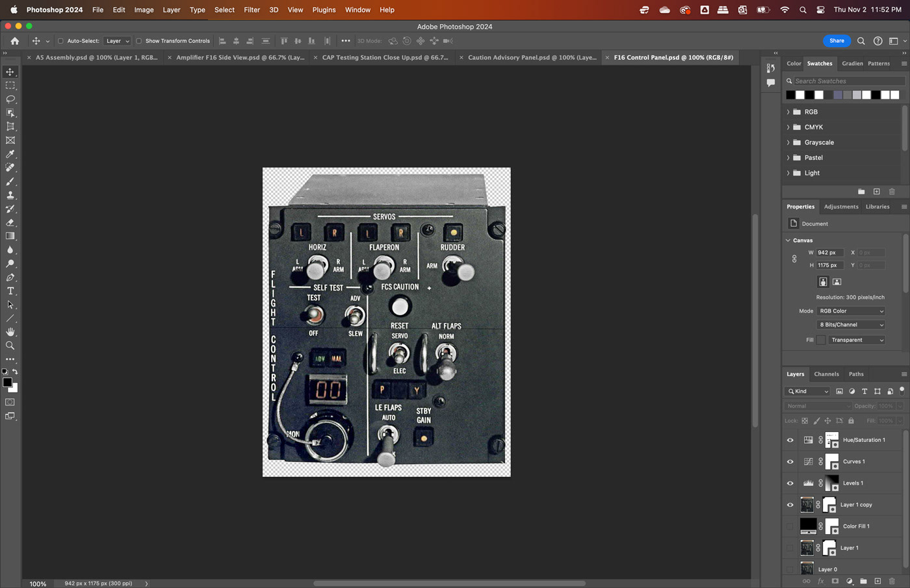Hide the Curves 1 layer
The image size is (910, 588).
(790, 461)
